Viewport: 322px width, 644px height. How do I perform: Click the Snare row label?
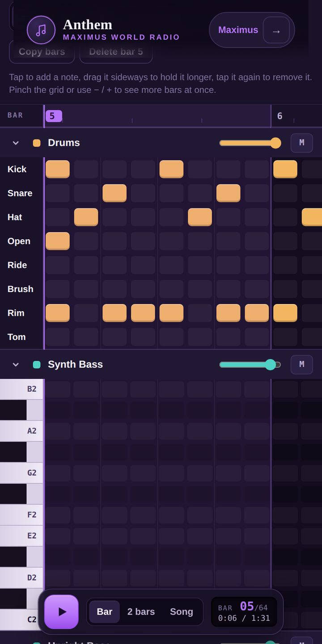click(x=20, y=193)
